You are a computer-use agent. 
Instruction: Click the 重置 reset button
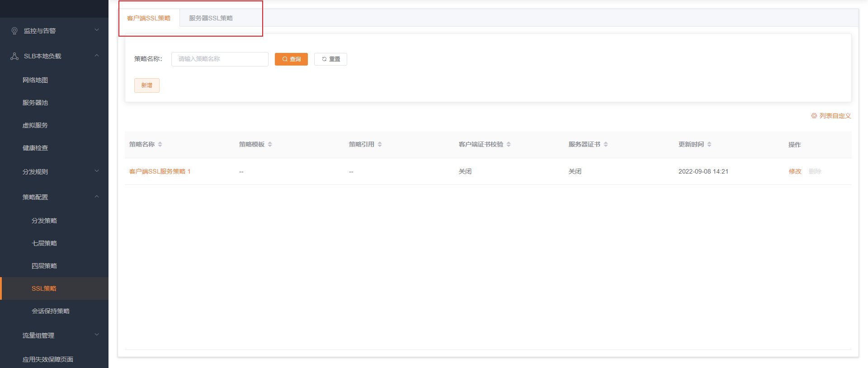click(x=330, y=59)
